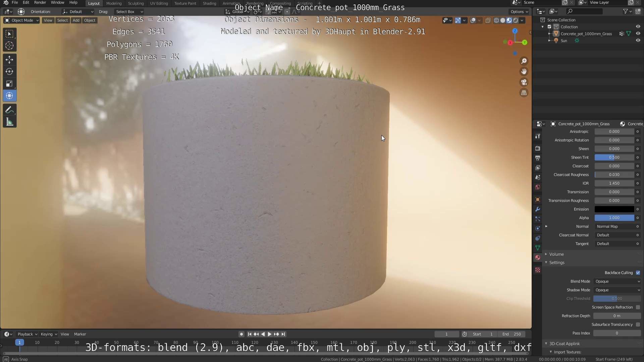Activate the Move tool
The image size is (644, 362).
coord(9,60)
